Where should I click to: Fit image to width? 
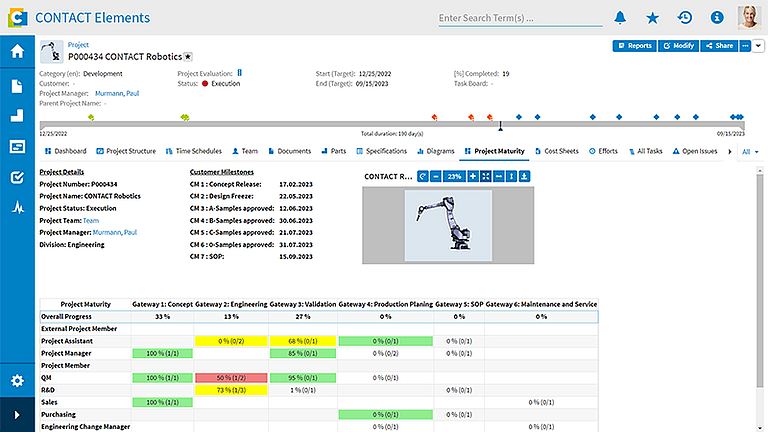point(499,176)
